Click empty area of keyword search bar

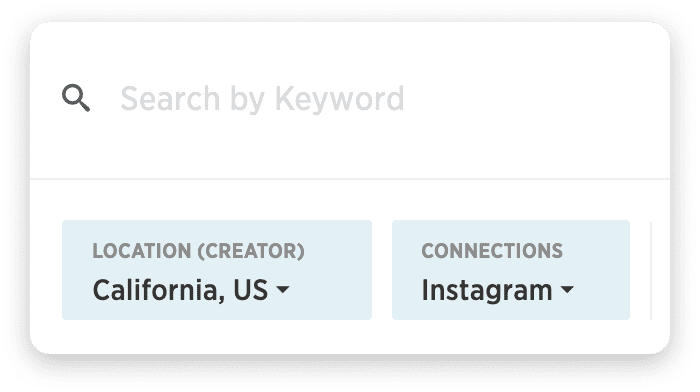pos(536,99)
